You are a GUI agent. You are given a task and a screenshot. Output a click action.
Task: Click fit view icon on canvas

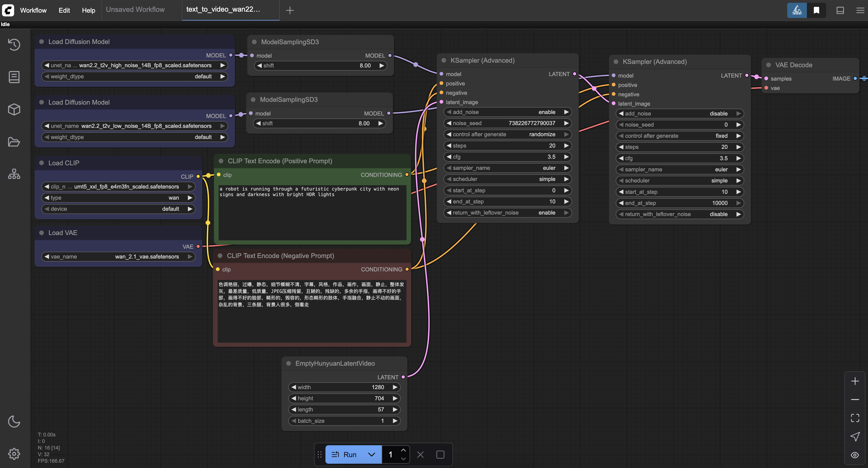855,418
